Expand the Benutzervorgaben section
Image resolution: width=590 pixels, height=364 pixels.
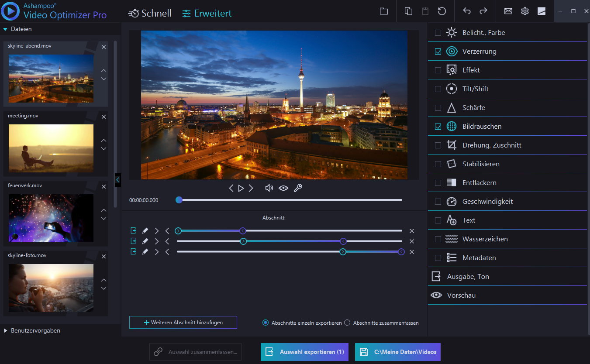(5, 331)
